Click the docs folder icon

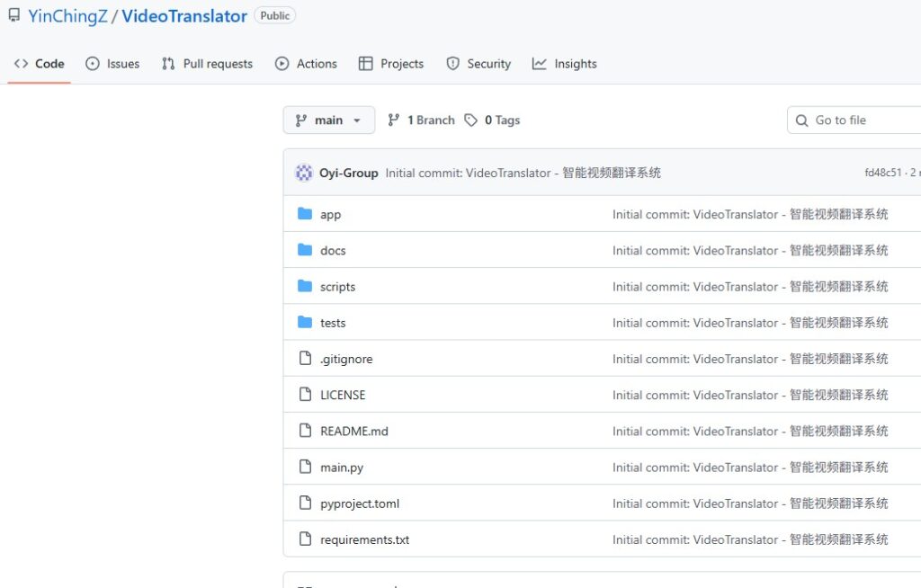point(305,251)
